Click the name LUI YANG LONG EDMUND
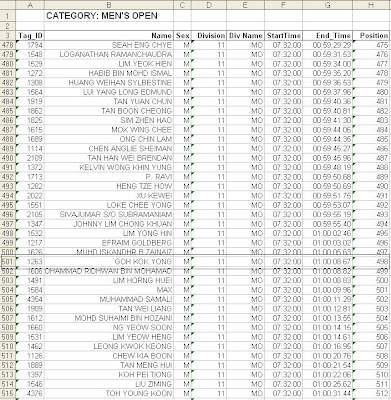 click(127, 92)
